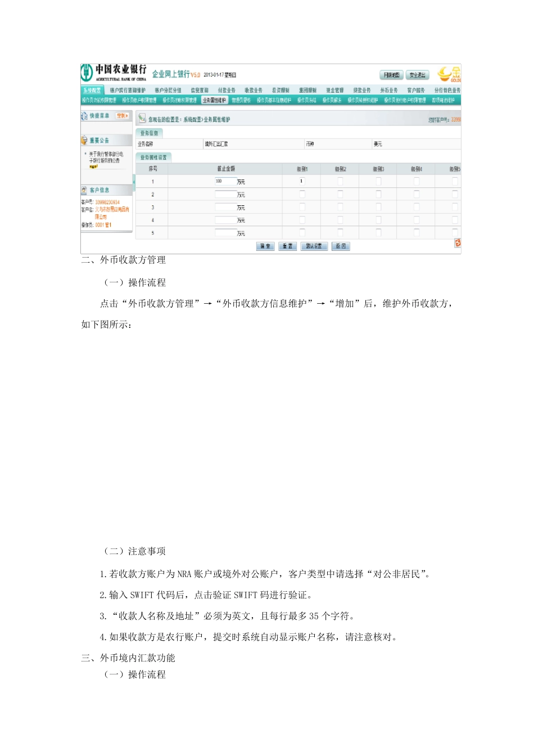The height and width of the screenshot is (756, 534).
Task: Click the Agricultural Bank of China logo
Action: (x=114, y=73)
